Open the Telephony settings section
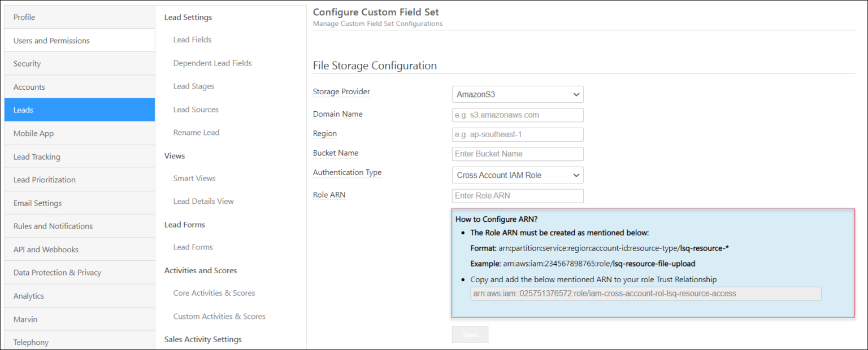 pos(79,342)
